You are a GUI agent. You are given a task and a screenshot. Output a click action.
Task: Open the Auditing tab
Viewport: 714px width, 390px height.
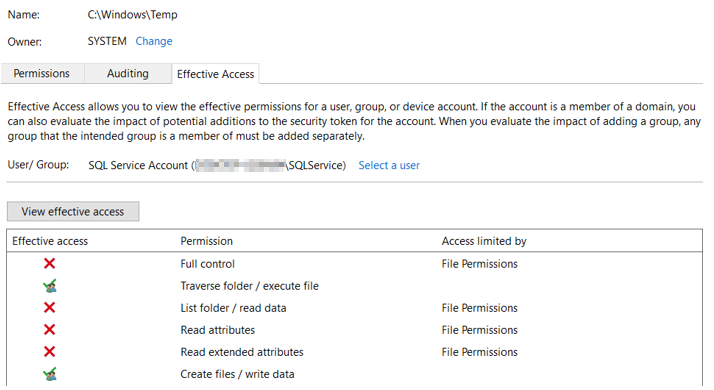coord(128,73)
